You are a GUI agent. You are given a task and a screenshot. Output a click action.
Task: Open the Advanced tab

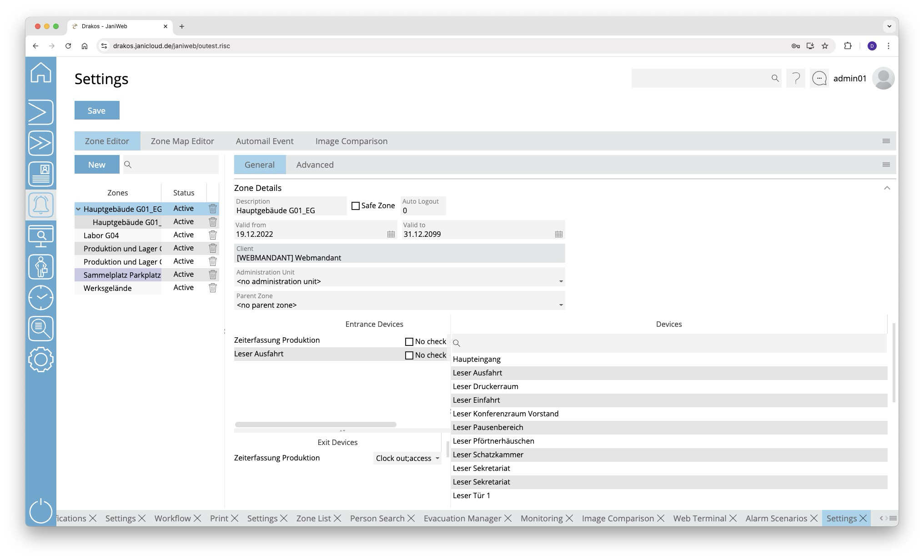(315, 165)
